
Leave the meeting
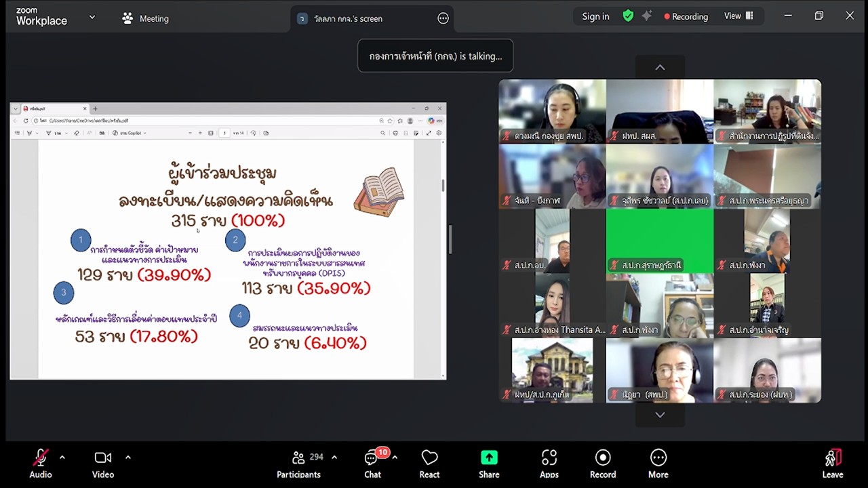click(833, 464)
